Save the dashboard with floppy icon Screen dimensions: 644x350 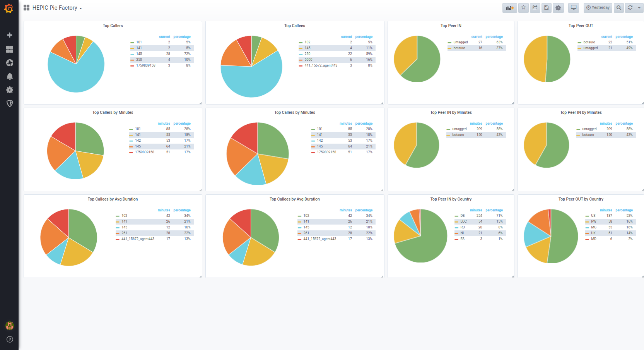[546, 8]
